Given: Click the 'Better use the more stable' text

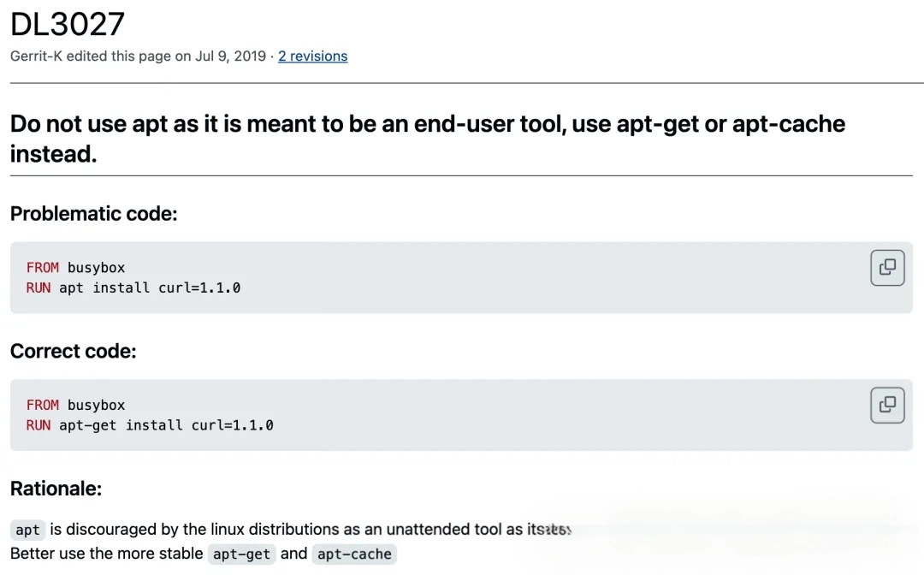Looking at the screenshot, I should point(106,553).
